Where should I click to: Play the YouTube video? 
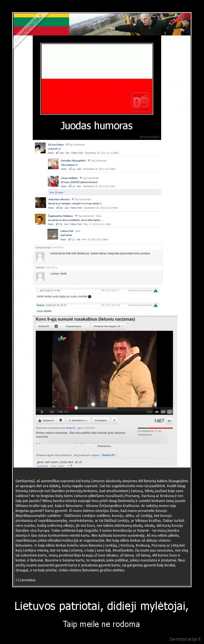pos(42,412)
